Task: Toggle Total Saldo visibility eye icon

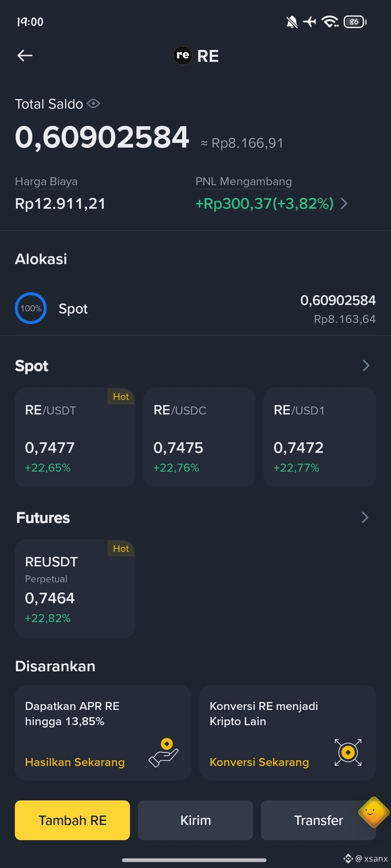Action: pyautogui.click(x=93, y=104)
